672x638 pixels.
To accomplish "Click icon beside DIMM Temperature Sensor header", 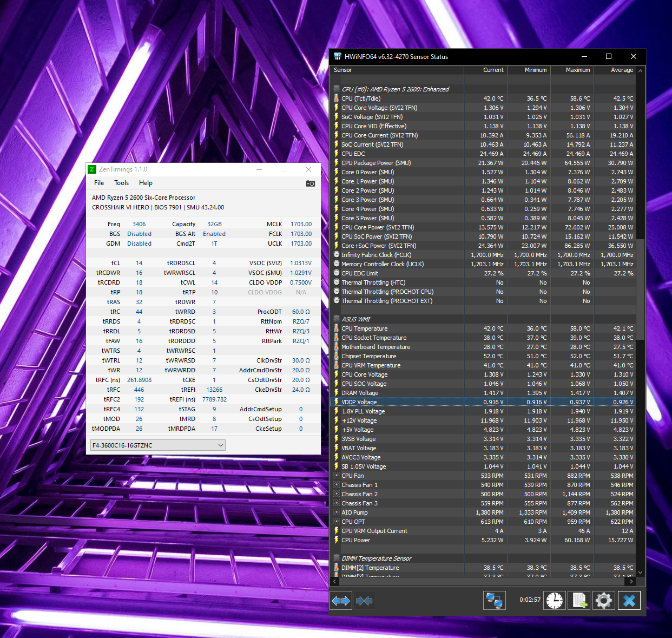I will [x=337, y=558].
